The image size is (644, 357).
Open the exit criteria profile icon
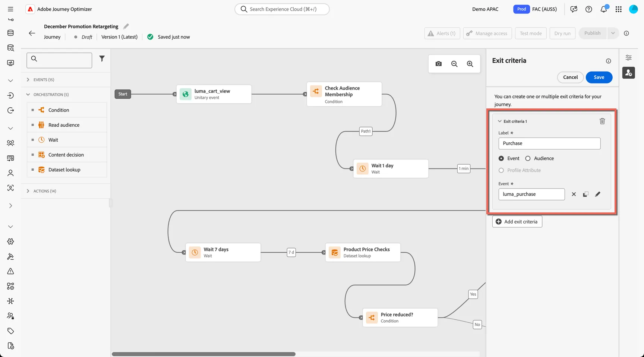pyautogui.click(x=628, y=73)
